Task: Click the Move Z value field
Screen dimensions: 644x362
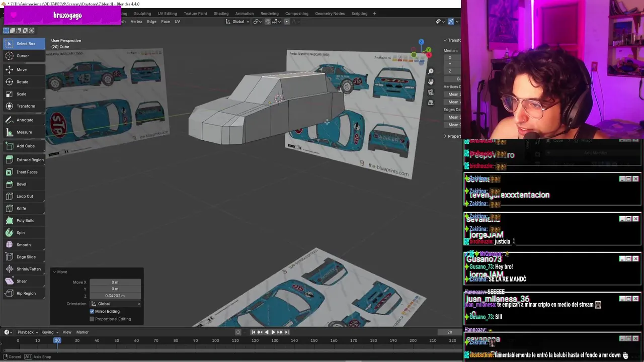Action: [115, 296]
